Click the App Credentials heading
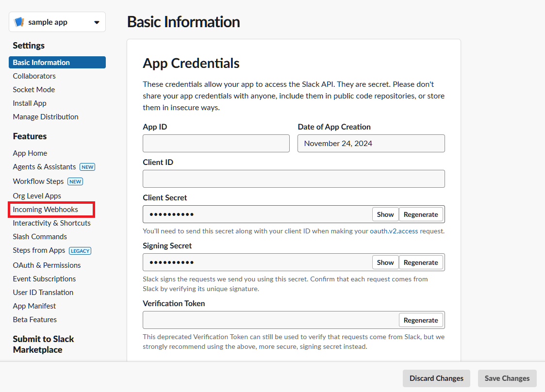The width and height of the screenshot is (545, 392). click(191, 63)
